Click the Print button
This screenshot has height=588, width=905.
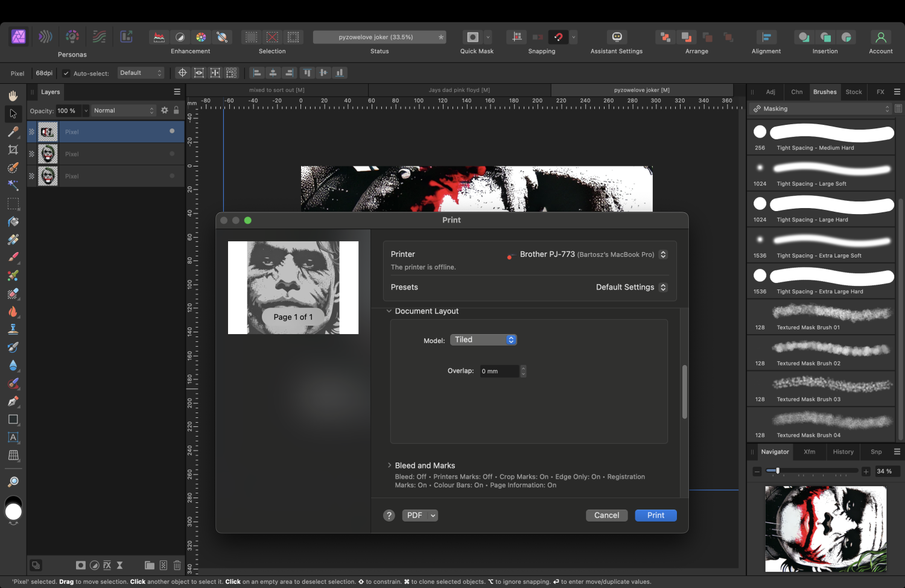(655, 516)
